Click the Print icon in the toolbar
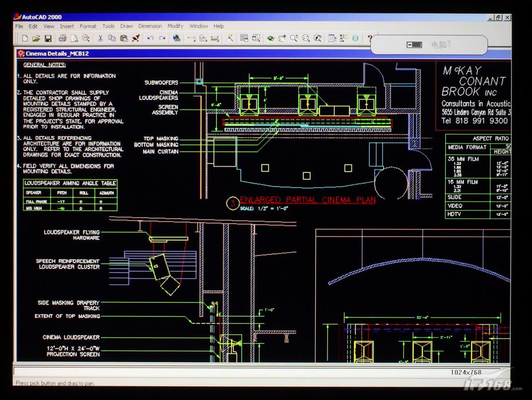This screenshot has width=532, height=400. click(63, 39)
